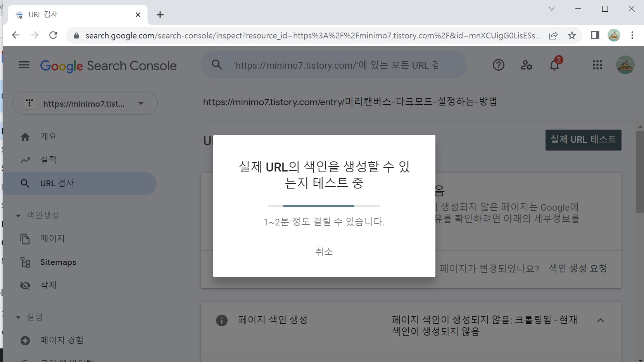
Task: Click the inspected URL text minimo7.tistory.com/entry
Action: pos(350,102)
